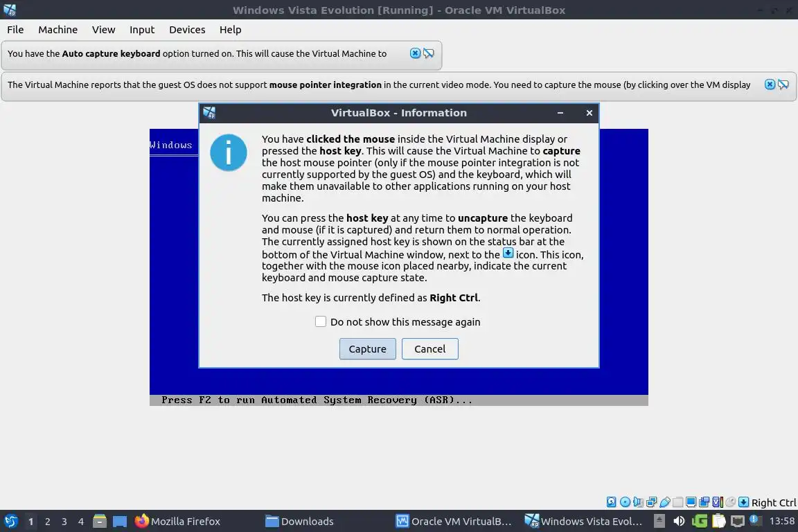The height and width of the screenshot is (532, 798).
Task: Open the LXQt start menu bird icon
Action: pos(11,521)
